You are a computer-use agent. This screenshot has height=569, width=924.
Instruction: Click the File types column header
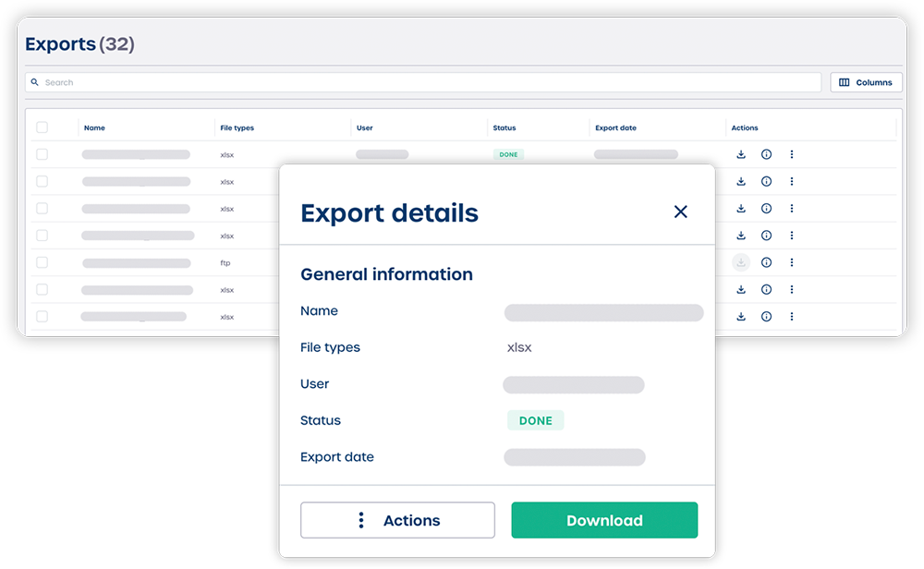click(237, 127)
